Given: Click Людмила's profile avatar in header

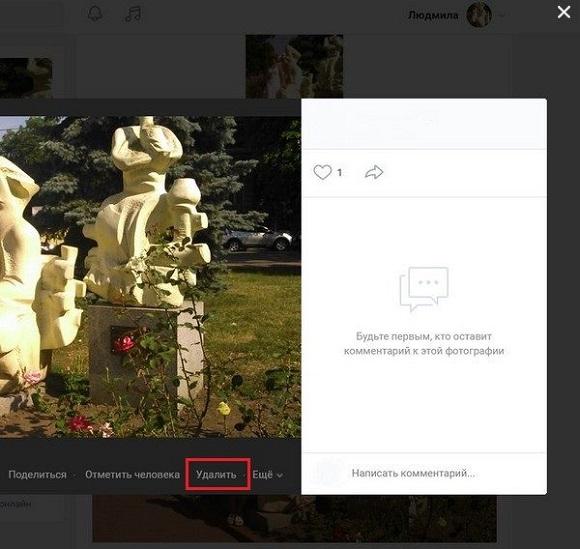Looking at the screenshot, I should 479,15.
